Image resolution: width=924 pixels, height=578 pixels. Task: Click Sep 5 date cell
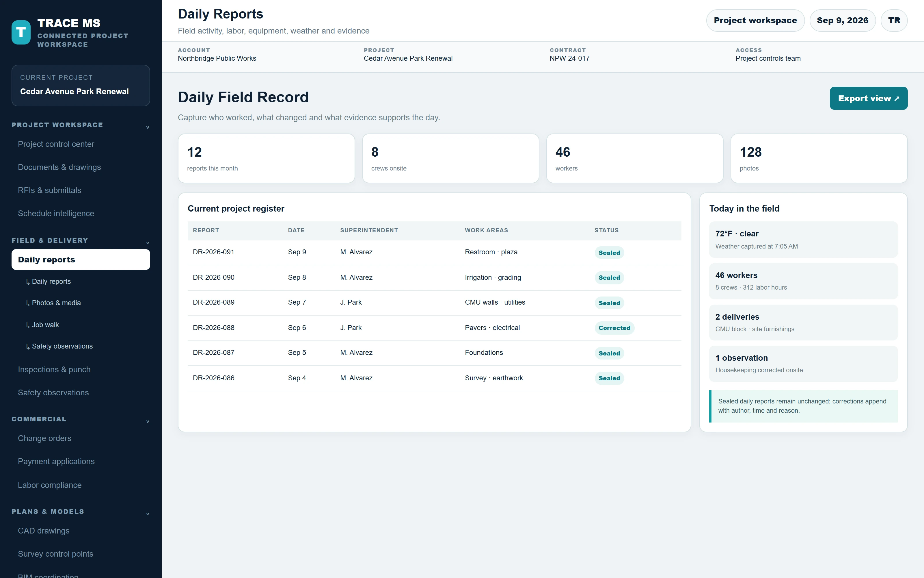297,353
